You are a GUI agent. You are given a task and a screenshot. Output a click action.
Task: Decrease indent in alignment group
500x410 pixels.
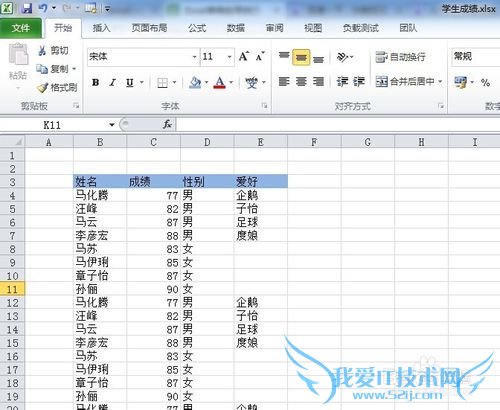342,81
